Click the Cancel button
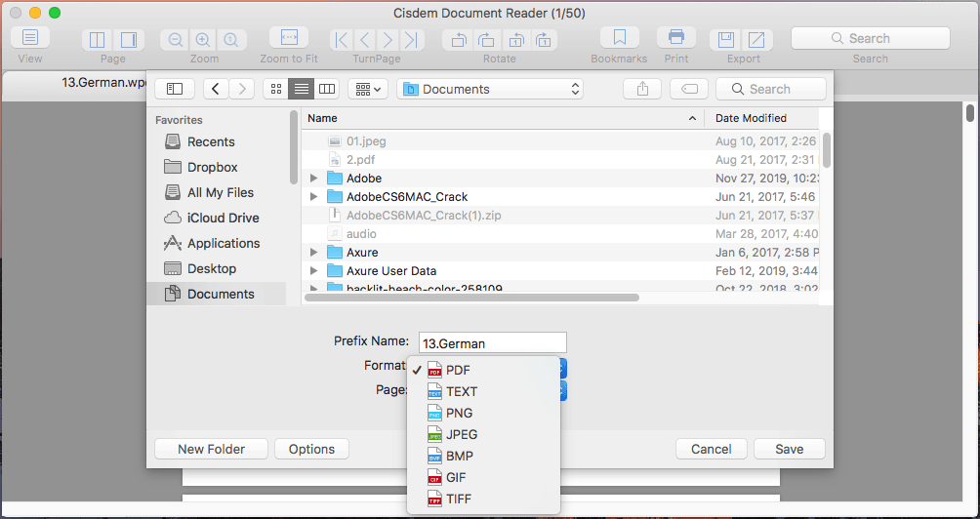This screenshot has height=519, width=980. pos(712,449)
